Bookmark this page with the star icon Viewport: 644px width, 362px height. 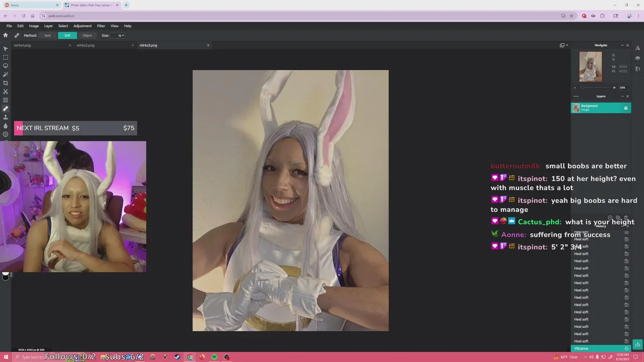point(572,16)
